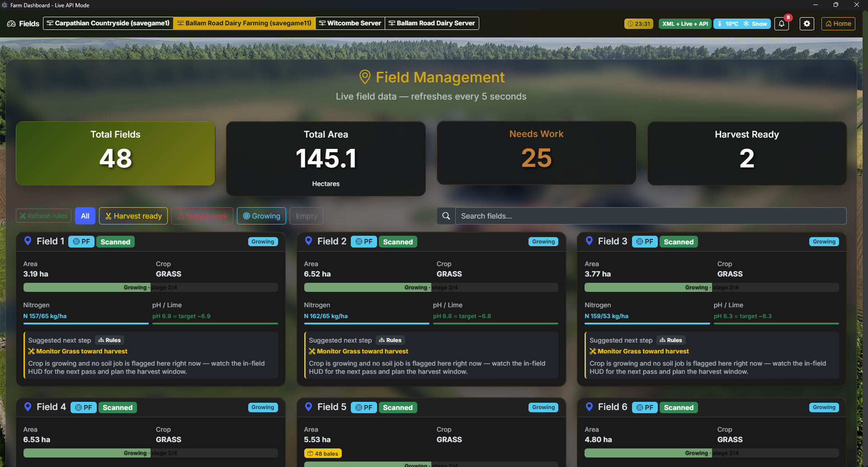Click Field 3 nitrogen value N 159/53 kg/ha

coord(606,316)
